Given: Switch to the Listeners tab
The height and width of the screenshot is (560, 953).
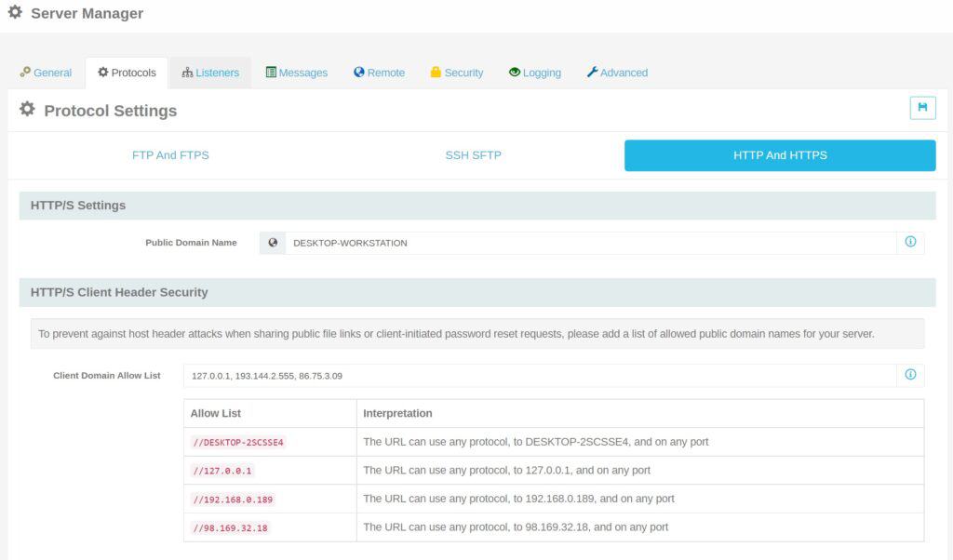Looking at the screenshot, I should 210,73.
